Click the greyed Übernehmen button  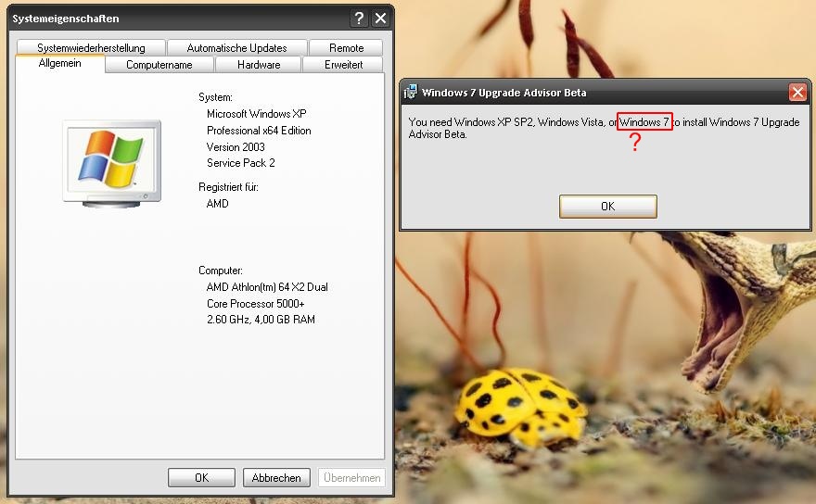351,477
